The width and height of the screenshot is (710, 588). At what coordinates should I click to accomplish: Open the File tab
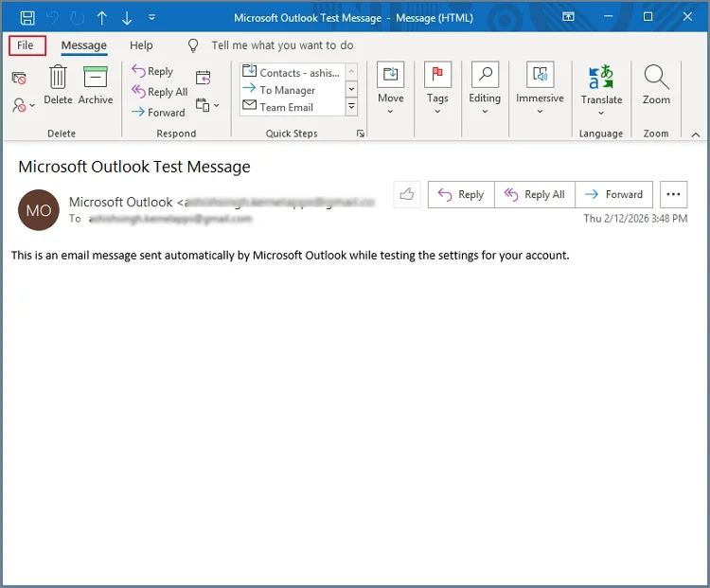tap(27, 45)
